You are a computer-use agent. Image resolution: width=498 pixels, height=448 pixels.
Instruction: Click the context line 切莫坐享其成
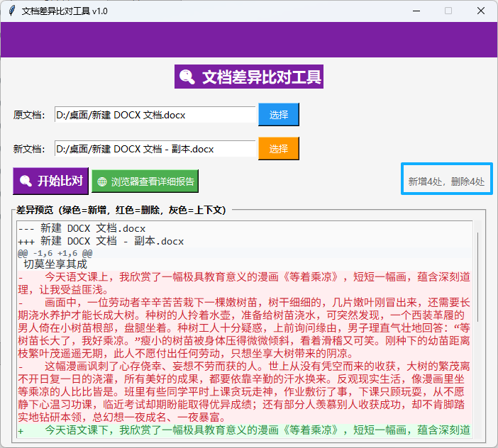coord(55,264)
